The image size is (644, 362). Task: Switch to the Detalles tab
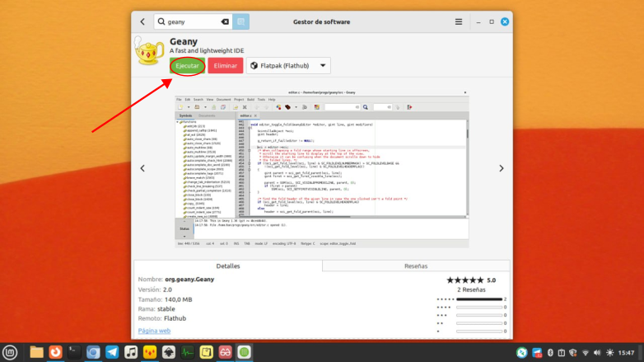pos(228,266)
